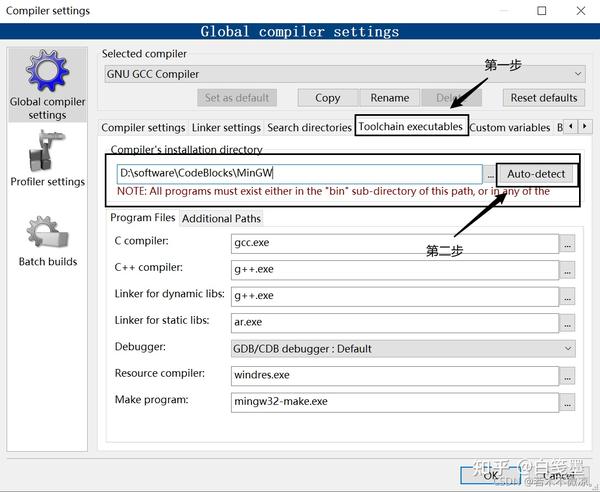Select the Program Files tab
The width and height of the screenshot is (600, 492).
tap(142, 218)
